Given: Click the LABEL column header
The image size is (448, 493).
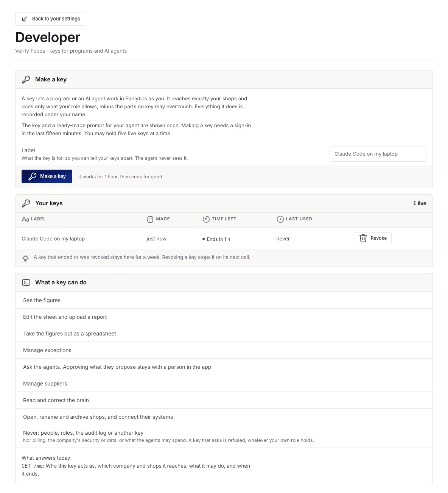Looking at the screenshot, I should (x=38, y=219).
